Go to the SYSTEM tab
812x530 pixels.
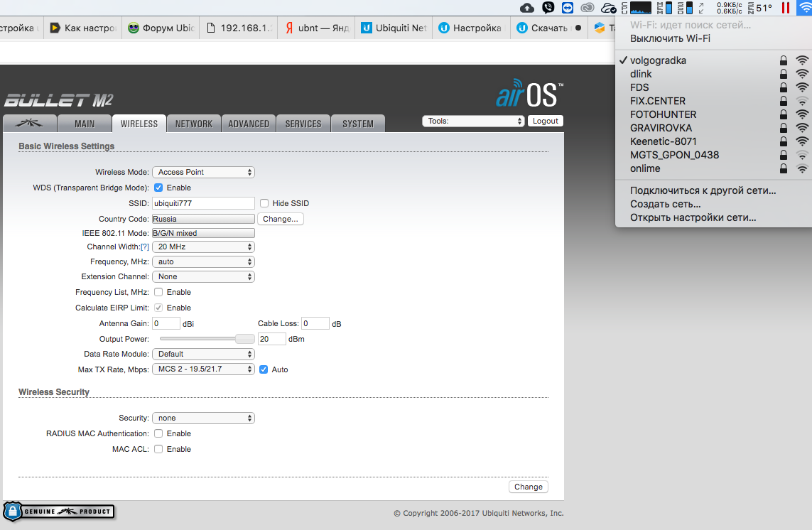358,124
